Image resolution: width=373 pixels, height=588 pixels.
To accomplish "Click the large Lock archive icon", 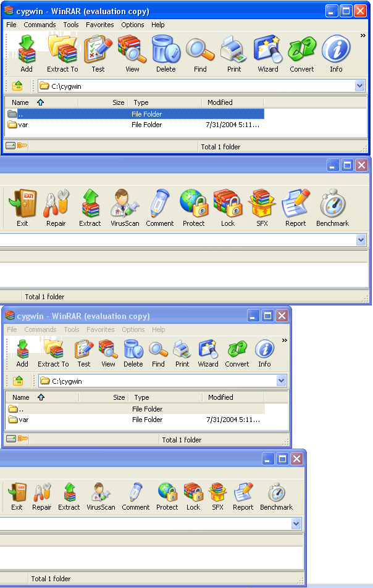I will pyautogui.click(x=228, y=203).
